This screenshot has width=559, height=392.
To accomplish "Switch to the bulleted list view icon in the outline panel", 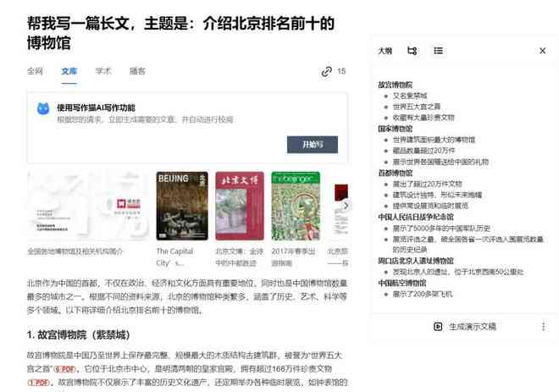I will (x=438, y=51).
